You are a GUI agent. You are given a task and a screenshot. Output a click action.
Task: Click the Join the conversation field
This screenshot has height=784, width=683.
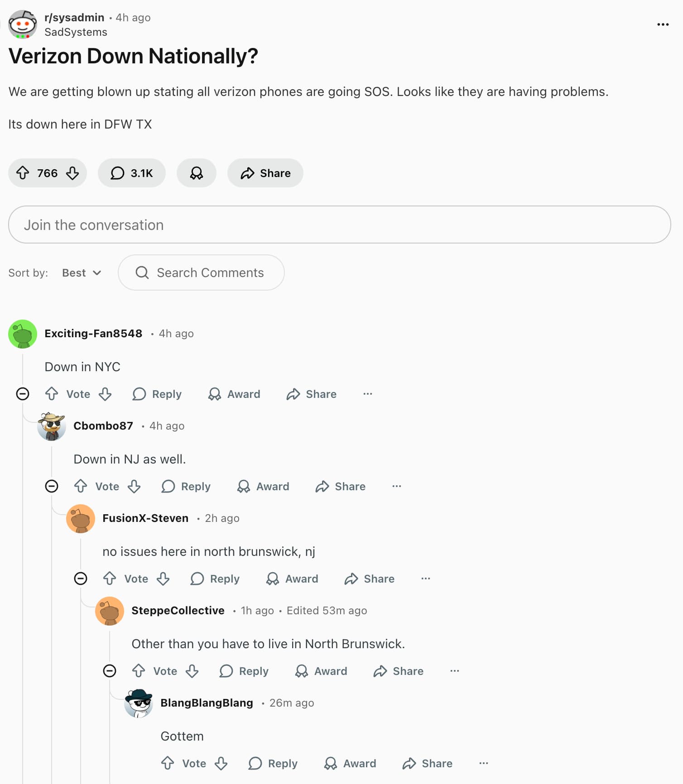point(339,225)
